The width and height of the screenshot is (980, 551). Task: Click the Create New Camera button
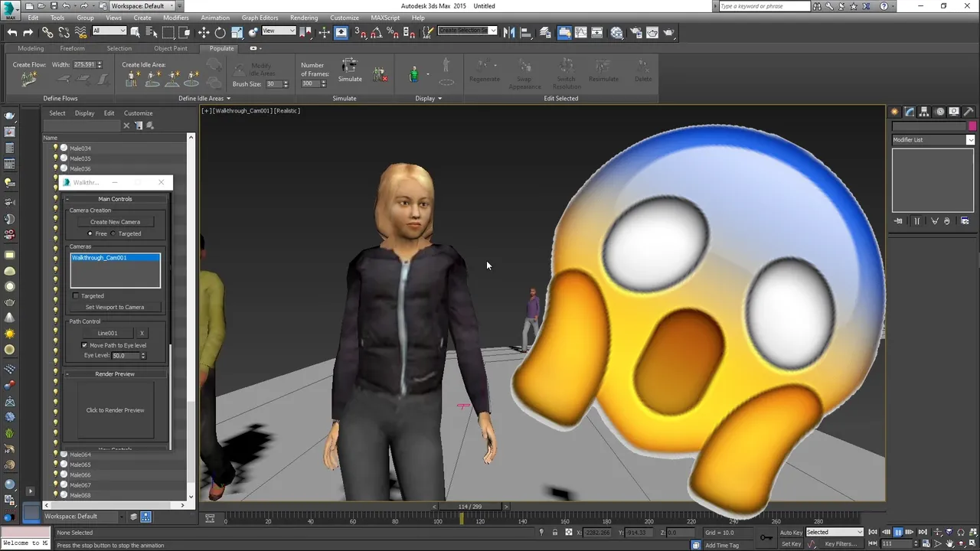(115, 222)
